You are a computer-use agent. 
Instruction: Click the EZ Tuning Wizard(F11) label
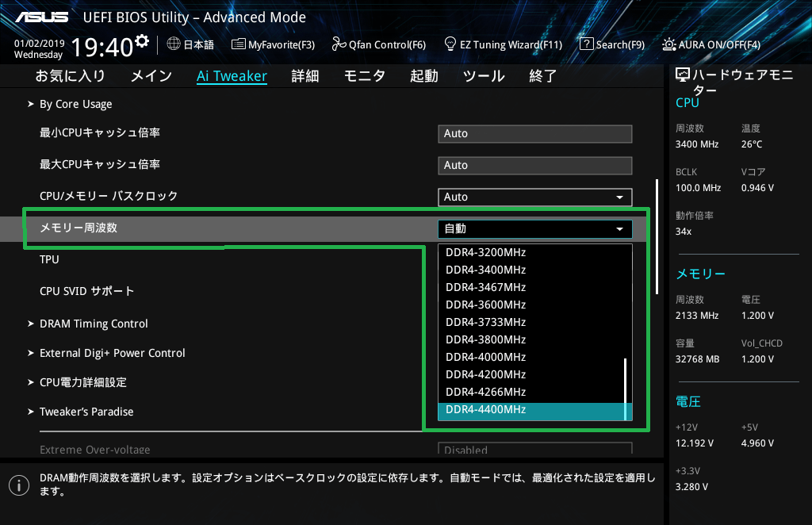(x=511, y=44)
